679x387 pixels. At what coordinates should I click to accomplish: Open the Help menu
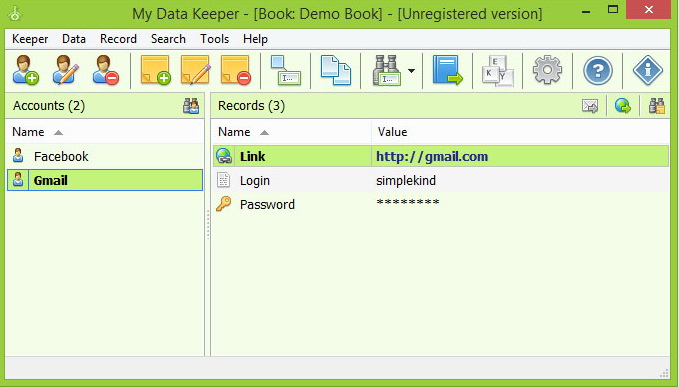coord(255,39)
